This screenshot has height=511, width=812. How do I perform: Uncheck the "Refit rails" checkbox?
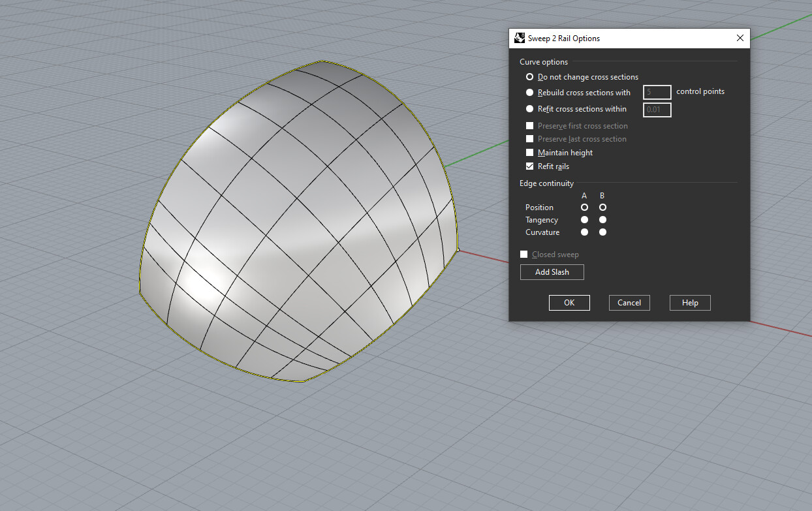529,166
